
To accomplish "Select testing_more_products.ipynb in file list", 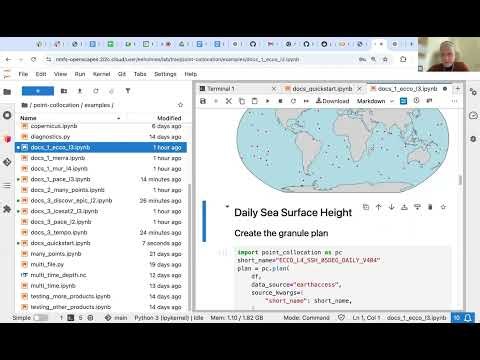I will point(101,296).
